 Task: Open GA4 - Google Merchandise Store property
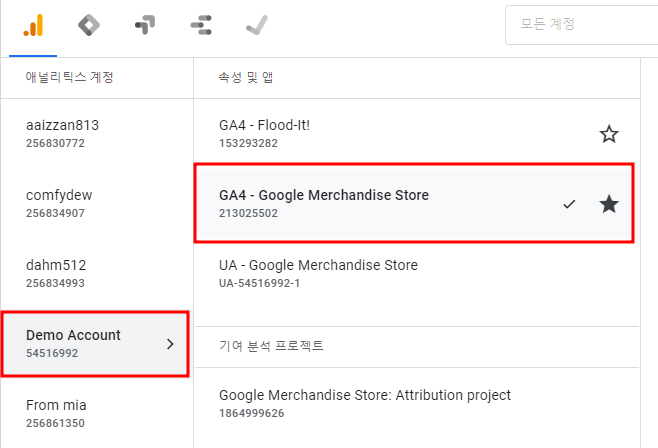(x=324, y=195)
